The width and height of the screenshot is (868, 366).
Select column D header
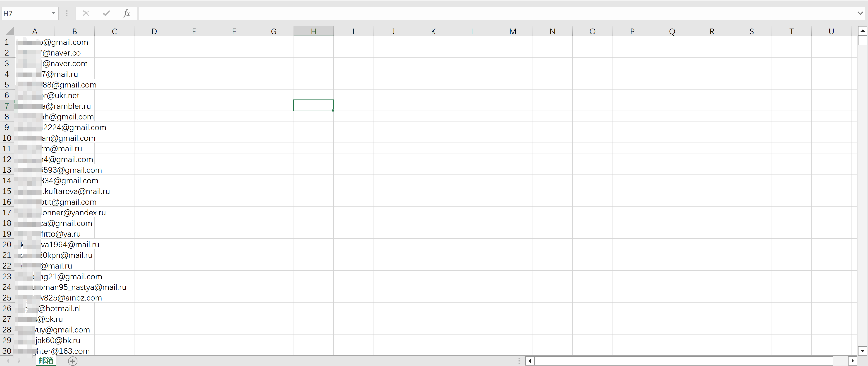154,31
